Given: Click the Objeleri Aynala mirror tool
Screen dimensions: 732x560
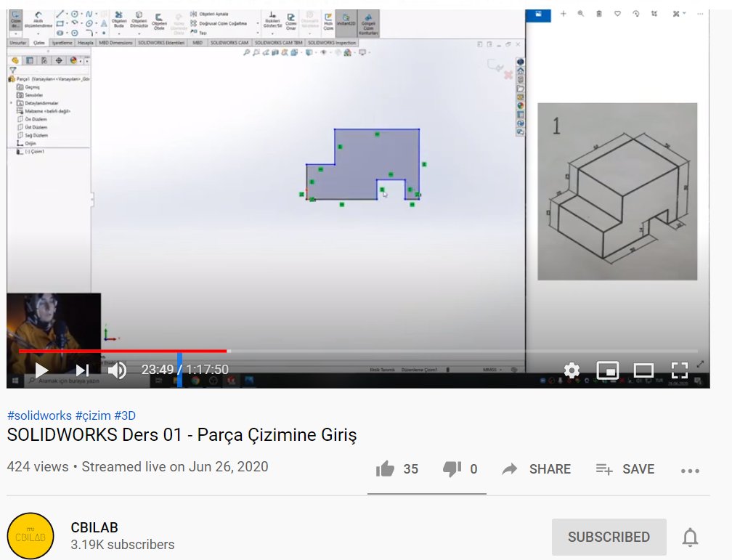Looking at the screenshot, I should point(209,14).
